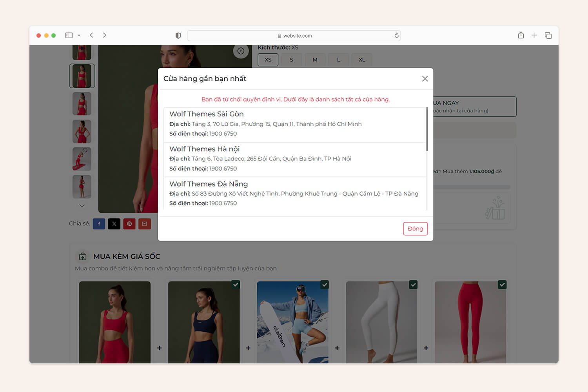Focus the website.com address bar
The height and width of the screenshot is (392, 588).
pyautogui.click(x=294, y=36)
